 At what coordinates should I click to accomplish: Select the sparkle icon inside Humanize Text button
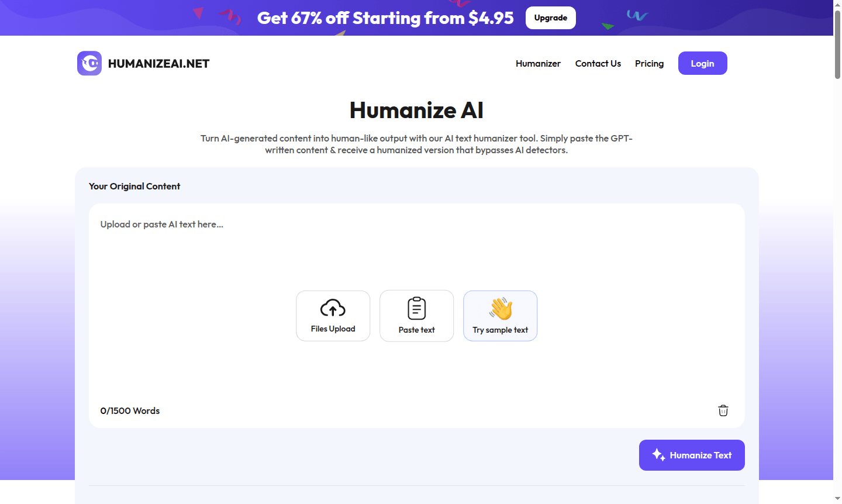(657, 455)
